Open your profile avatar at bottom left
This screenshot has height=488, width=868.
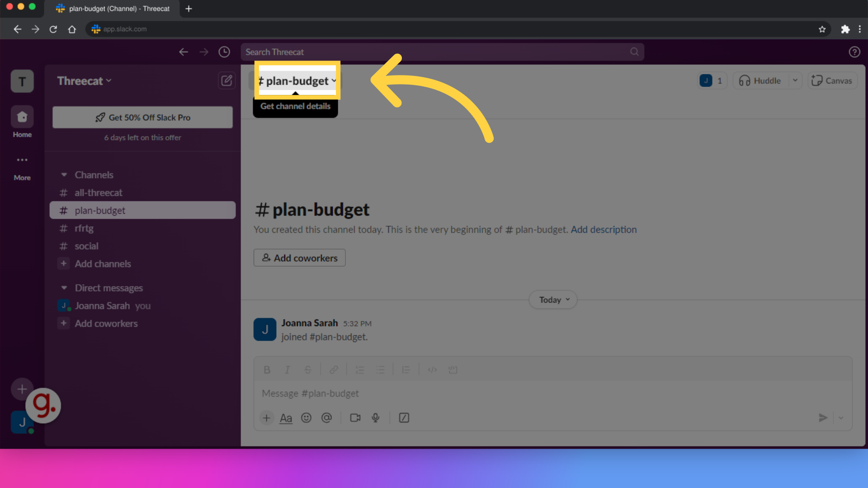click(x=22, y=422)
